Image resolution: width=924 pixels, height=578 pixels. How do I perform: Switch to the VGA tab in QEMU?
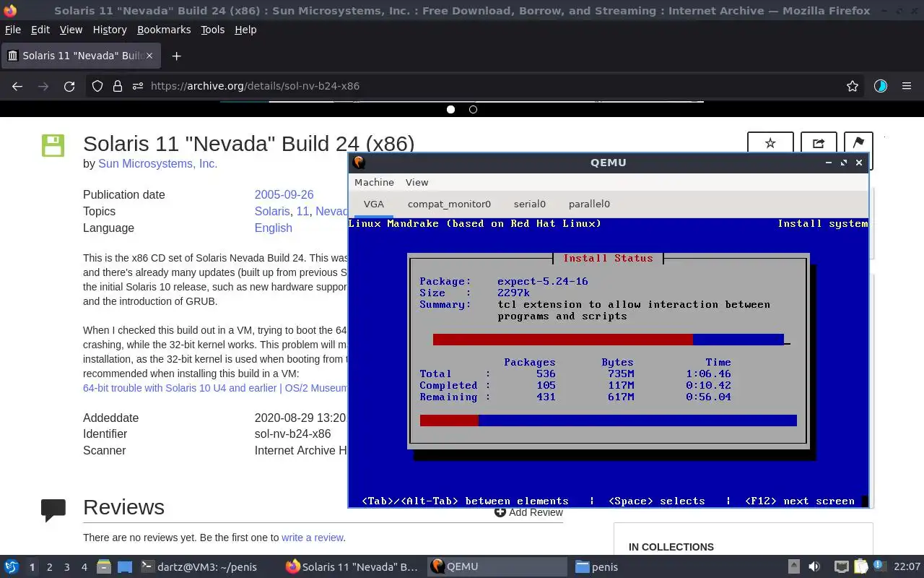click(x=374, y=204)
